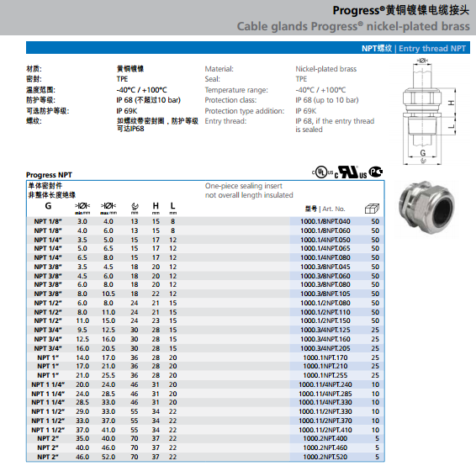This screenshot has height=466, width=476.
Task: Click article number 1000.2NPT.400
Action: 325,438
